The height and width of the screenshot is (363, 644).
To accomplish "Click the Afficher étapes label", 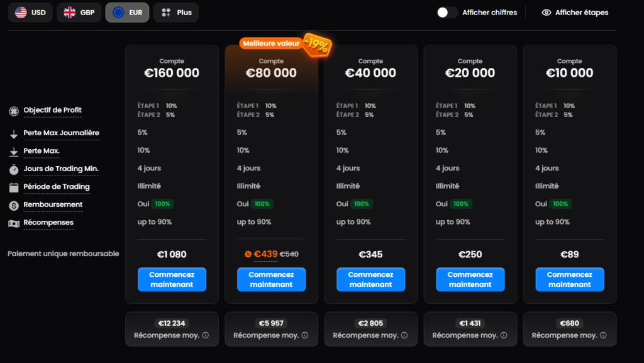I will pyautogui.click(x=582, y=13).
